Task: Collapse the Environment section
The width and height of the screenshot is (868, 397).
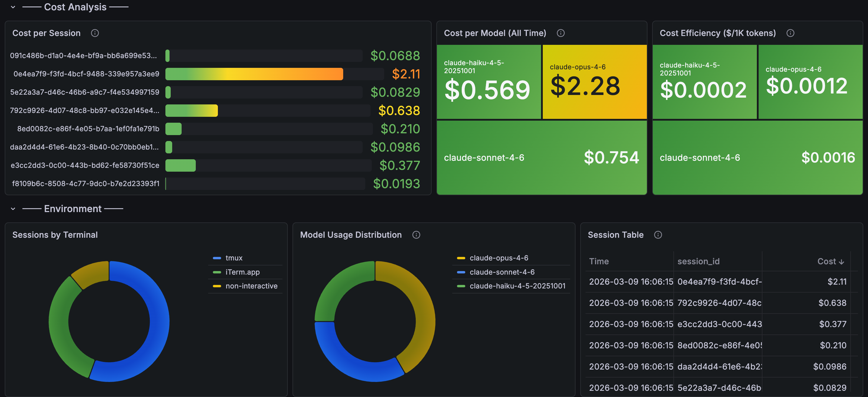Action: coord(13,209)
